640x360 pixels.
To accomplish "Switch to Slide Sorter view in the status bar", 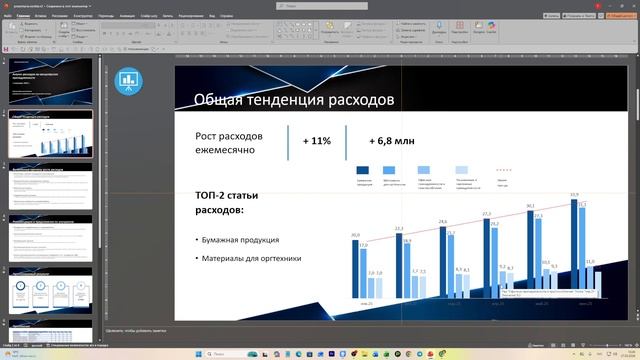I will click(563, 345).
